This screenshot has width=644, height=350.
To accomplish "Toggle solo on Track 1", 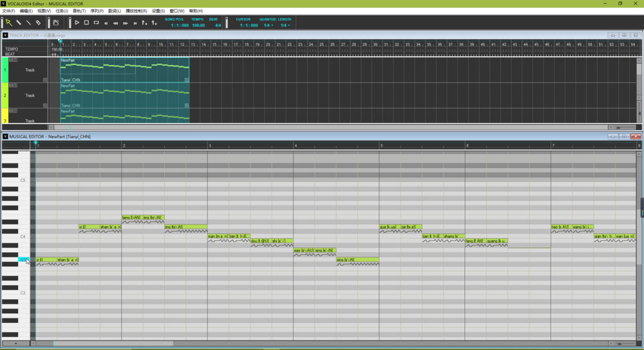I will point(15,60).
